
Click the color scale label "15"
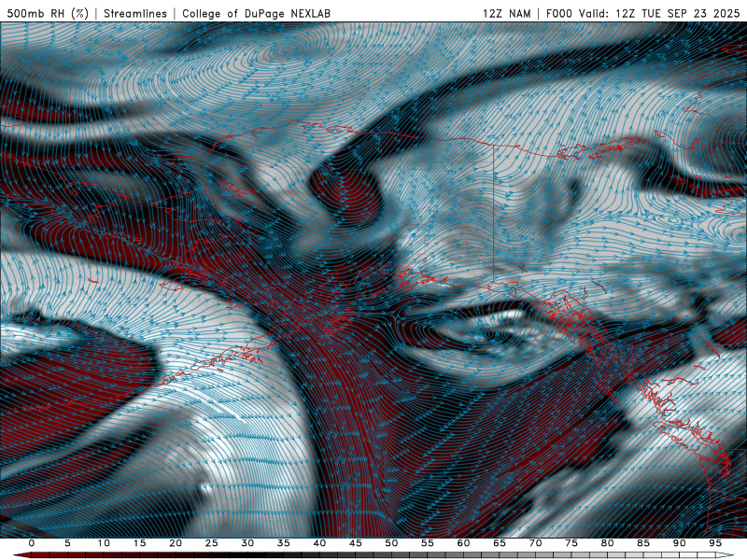[139, 543]
